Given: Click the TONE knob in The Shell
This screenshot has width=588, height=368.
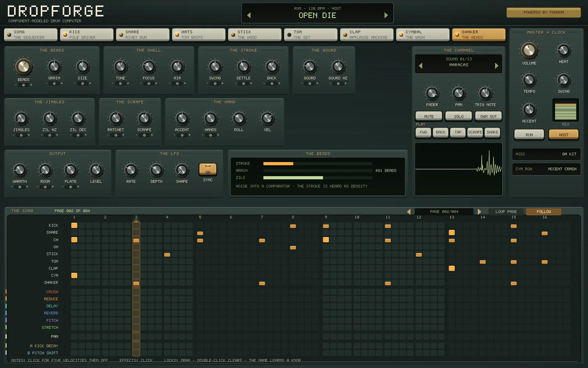Looking at the screenshot, I should tap(120, 67).
